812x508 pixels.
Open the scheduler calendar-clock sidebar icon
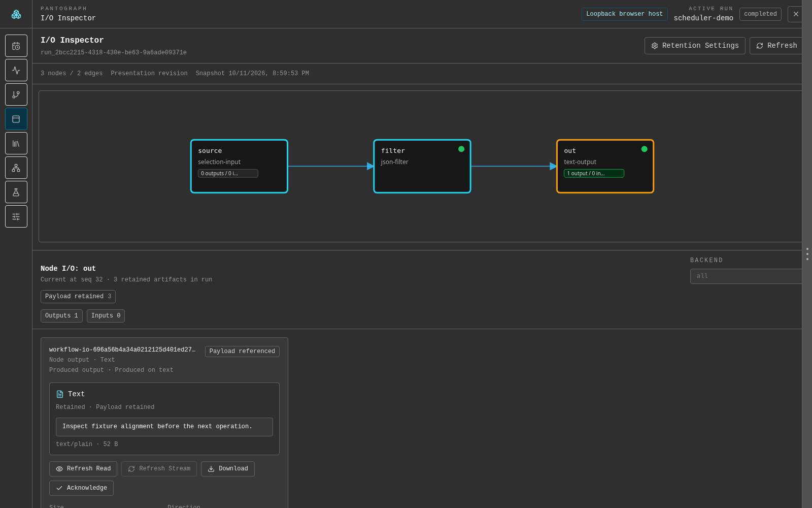click(x=16, y=46)
